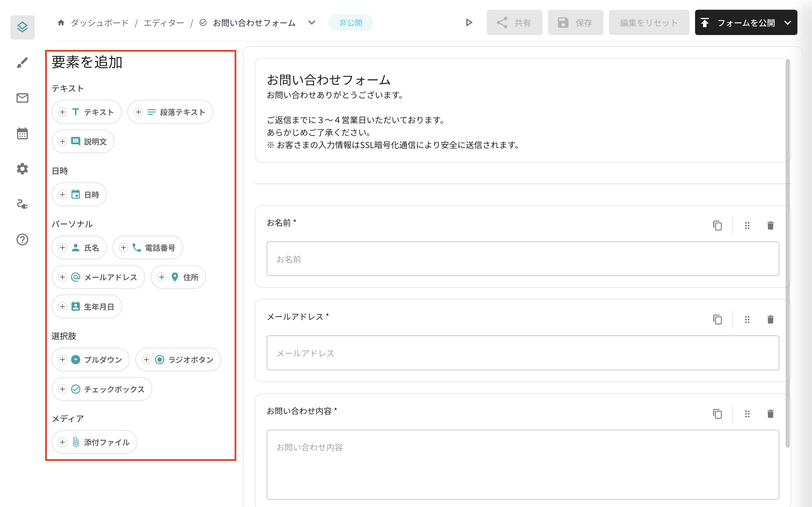This screenshot has height=507, width=812.
Task: Expand the form name dropdown chevron
Action: 312,23
